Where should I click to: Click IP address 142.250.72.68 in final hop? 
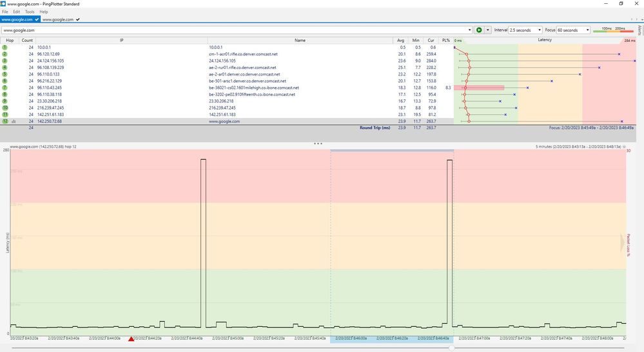[49, 121]
